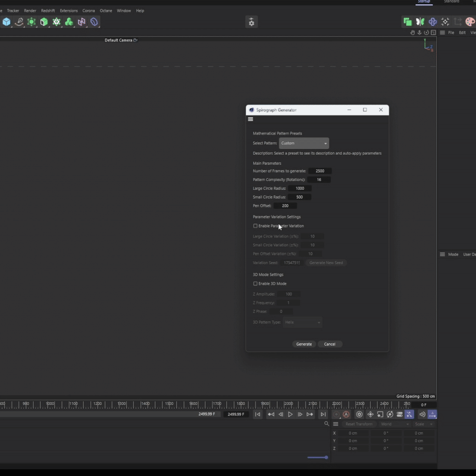Click the Play Forward button

(290, 414)
